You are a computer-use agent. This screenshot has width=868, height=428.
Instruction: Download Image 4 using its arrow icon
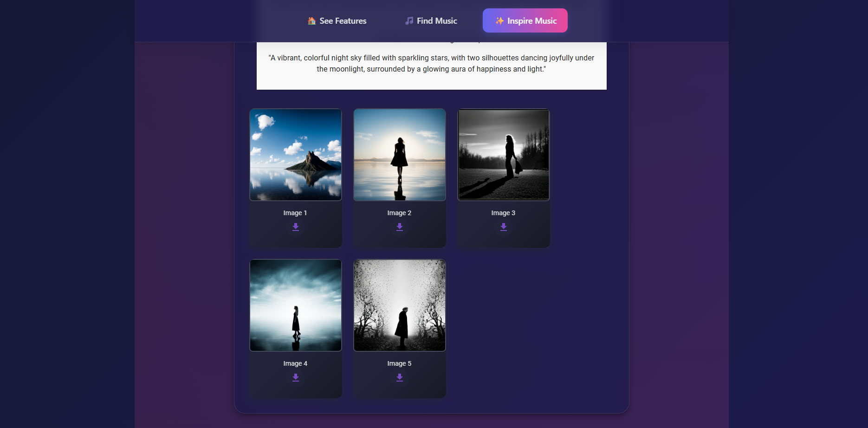click(296, 377)
